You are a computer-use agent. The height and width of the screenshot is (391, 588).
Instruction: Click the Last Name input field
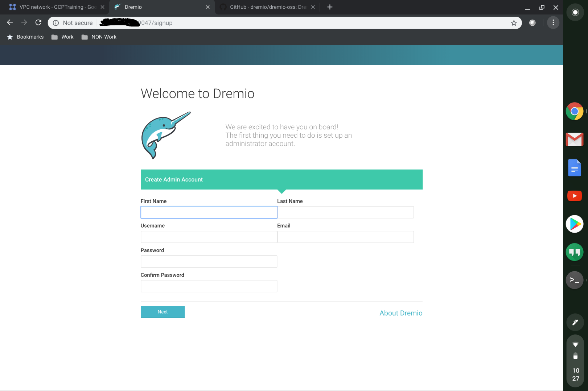345,212
